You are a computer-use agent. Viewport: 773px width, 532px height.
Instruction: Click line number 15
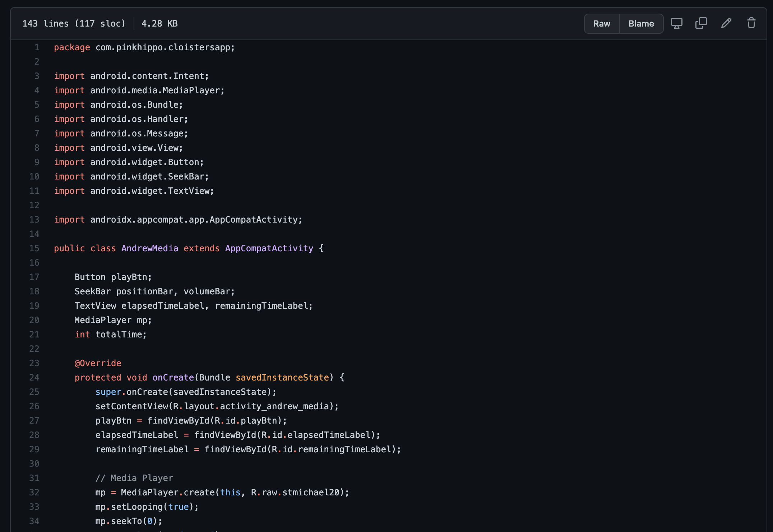coord(34,248)
